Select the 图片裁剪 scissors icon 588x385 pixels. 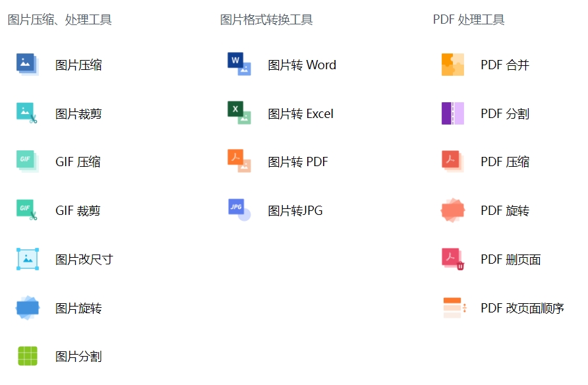click(27, 113)
